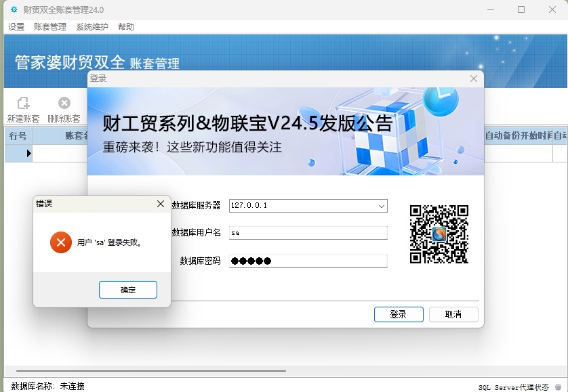568x392 pixels.
Task: Focus the 数据库密码 input field
Action: [308, 261]
